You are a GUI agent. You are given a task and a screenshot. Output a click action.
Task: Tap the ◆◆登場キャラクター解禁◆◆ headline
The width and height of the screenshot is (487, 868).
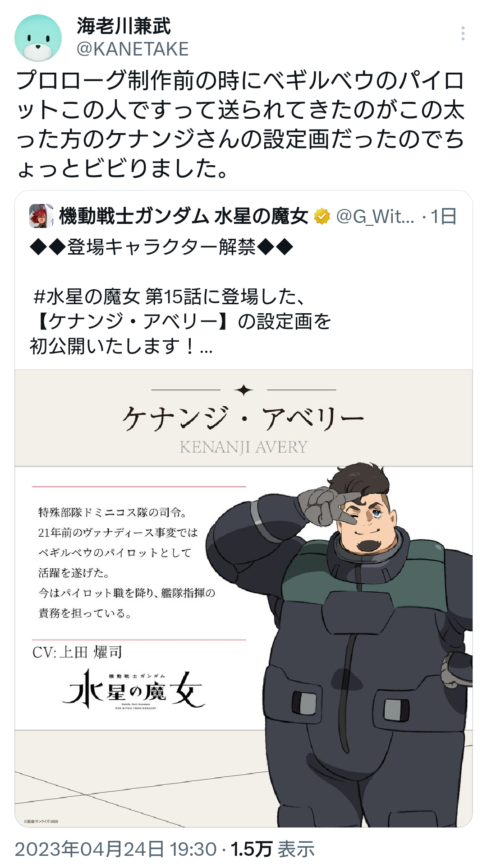[161, 247]
